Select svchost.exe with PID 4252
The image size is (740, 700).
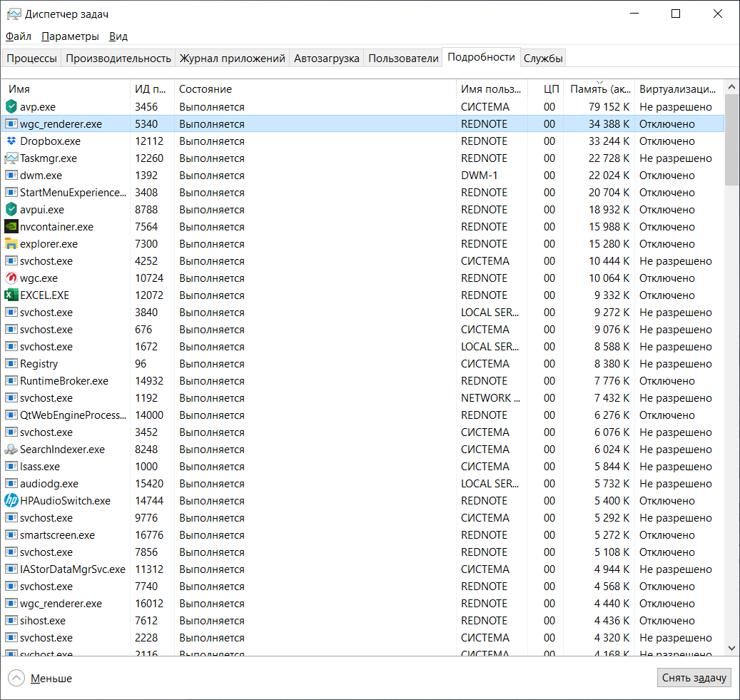tap(363, 261)
